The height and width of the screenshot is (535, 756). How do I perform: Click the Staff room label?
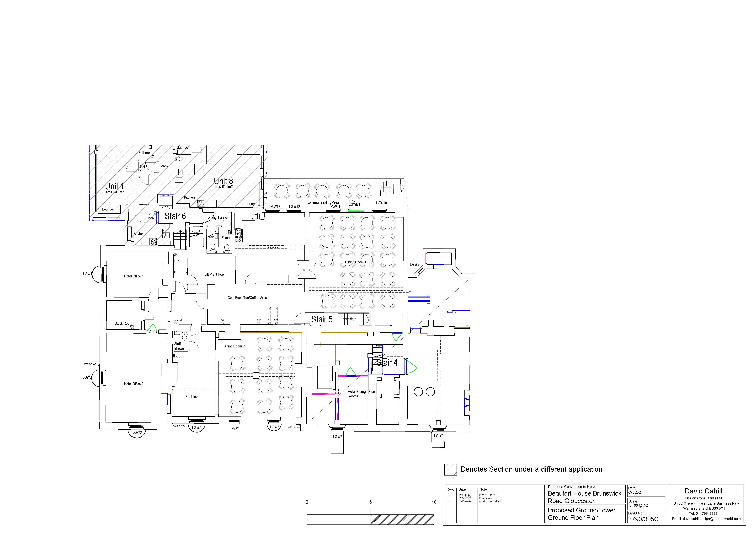(x=193, y=397)
